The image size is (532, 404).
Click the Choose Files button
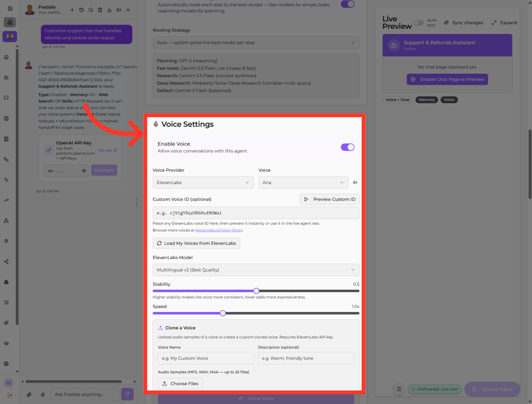point(180,384)
